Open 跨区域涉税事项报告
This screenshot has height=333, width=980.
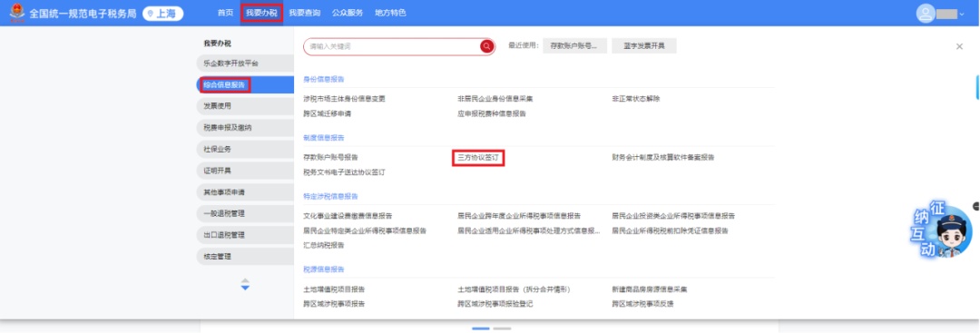(x=334, y=304)
